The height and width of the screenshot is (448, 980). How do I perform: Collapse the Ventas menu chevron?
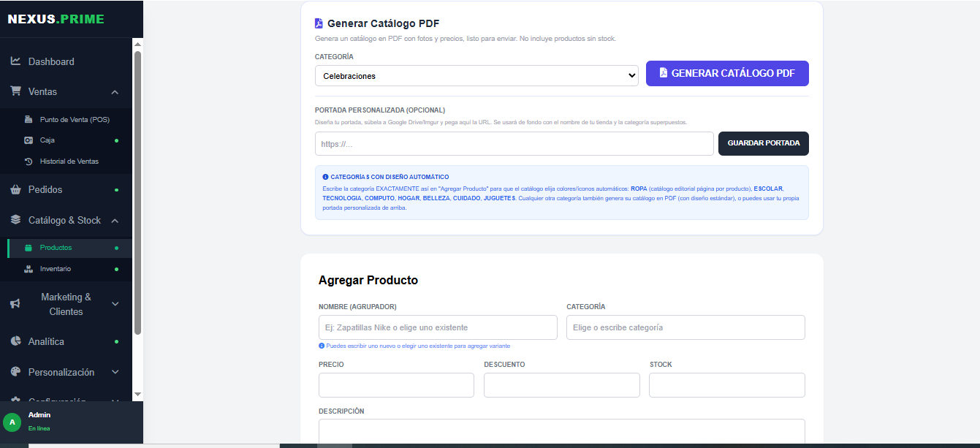point(115,92)
